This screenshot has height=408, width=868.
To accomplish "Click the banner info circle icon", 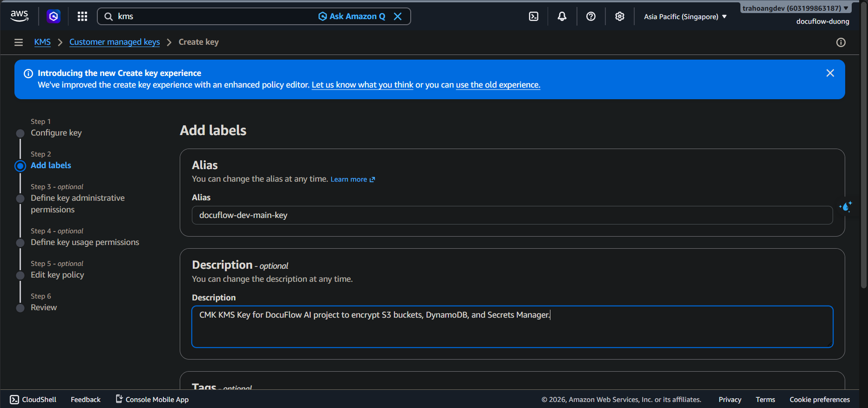I will [28, 73].
